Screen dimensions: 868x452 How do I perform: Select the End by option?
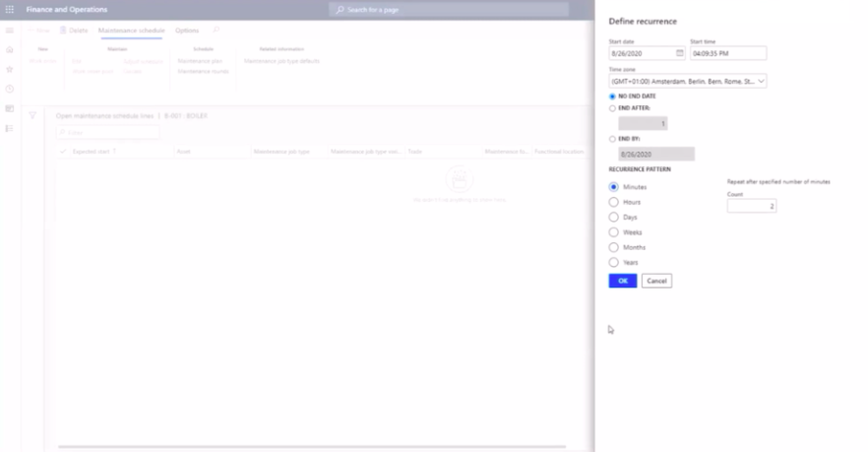click(x=612, y=139)
